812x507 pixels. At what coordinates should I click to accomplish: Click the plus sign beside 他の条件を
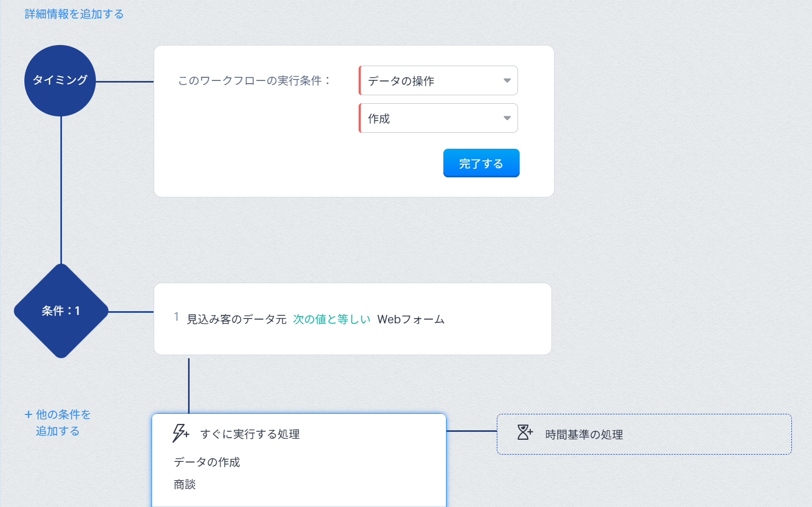click(29, 414)
